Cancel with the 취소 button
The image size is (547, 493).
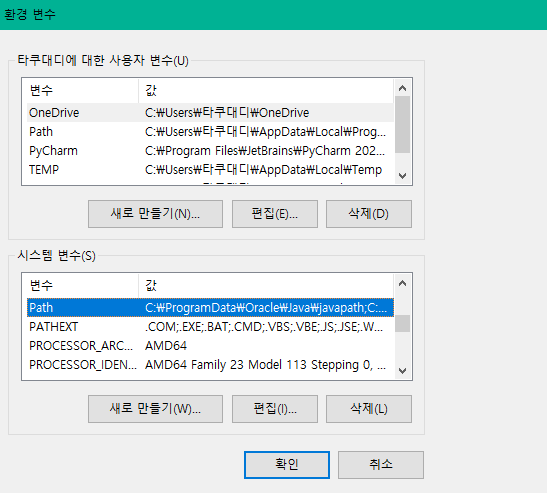(381, 465)
